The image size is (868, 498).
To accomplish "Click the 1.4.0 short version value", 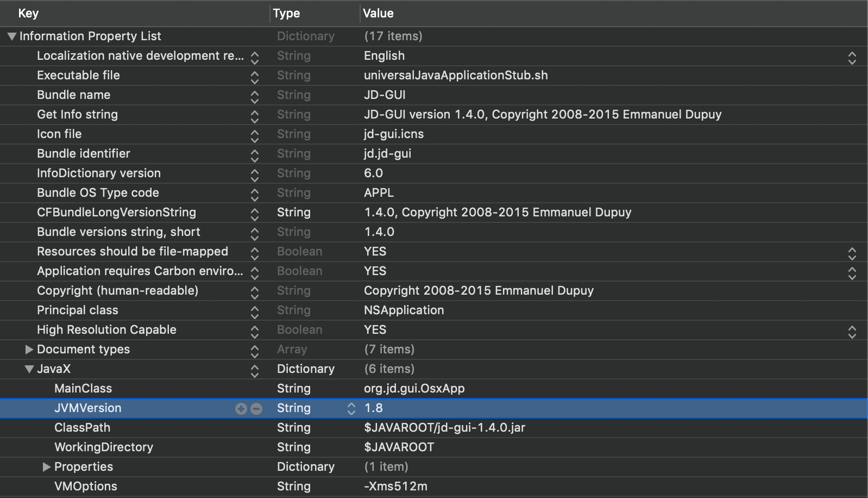I will click(x=379, y=232).
